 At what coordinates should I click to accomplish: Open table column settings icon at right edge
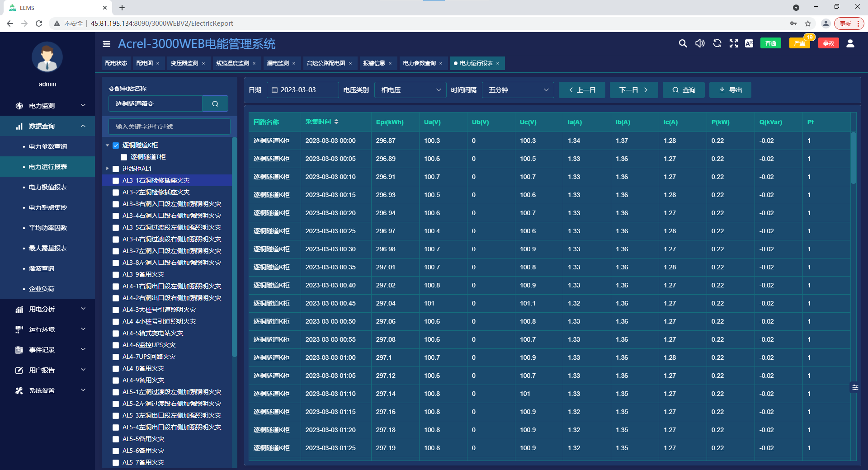(855, 387)
